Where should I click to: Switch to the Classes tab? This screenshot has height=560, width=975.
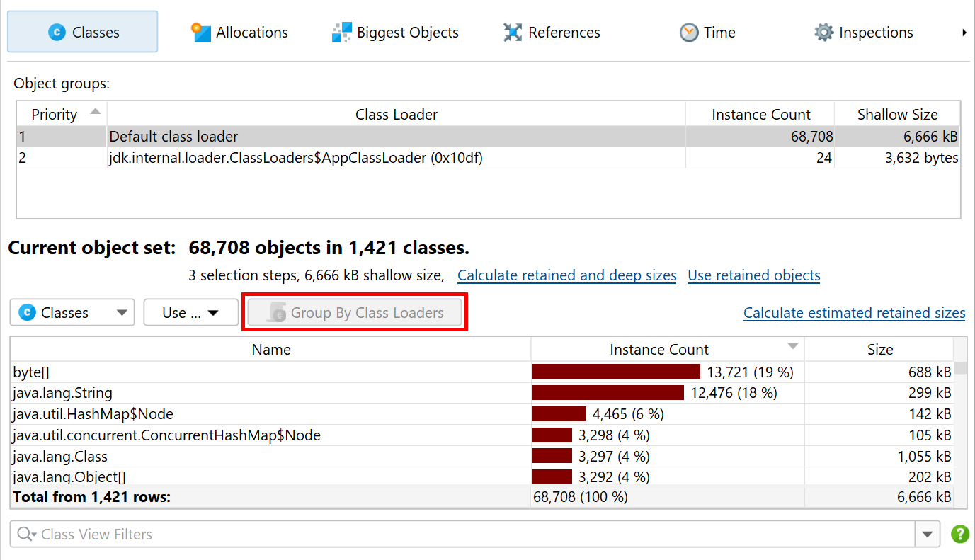[x=83, y=32]
